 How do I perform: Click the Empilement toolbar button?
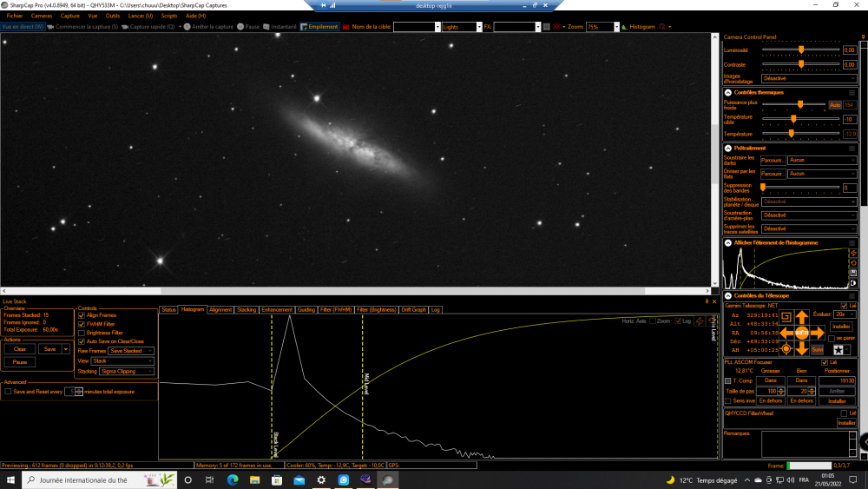coord(319,27)
